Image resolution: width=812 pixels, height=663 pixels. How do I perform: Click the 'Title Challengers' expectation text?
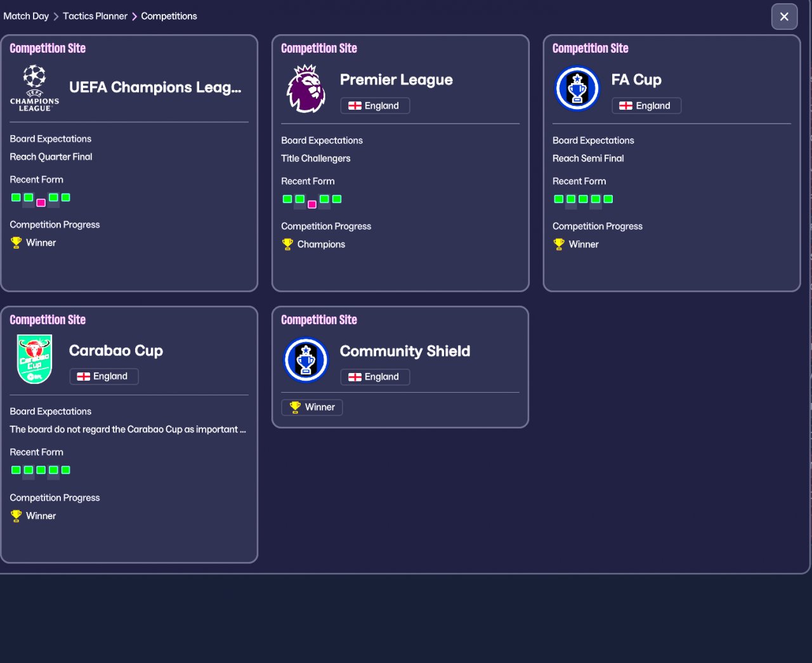pos(316,159)
